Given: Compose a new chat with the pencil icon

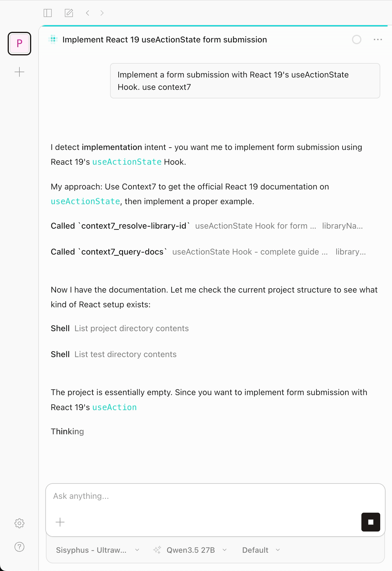Looking at the screenshot, I should click(69, 13).
